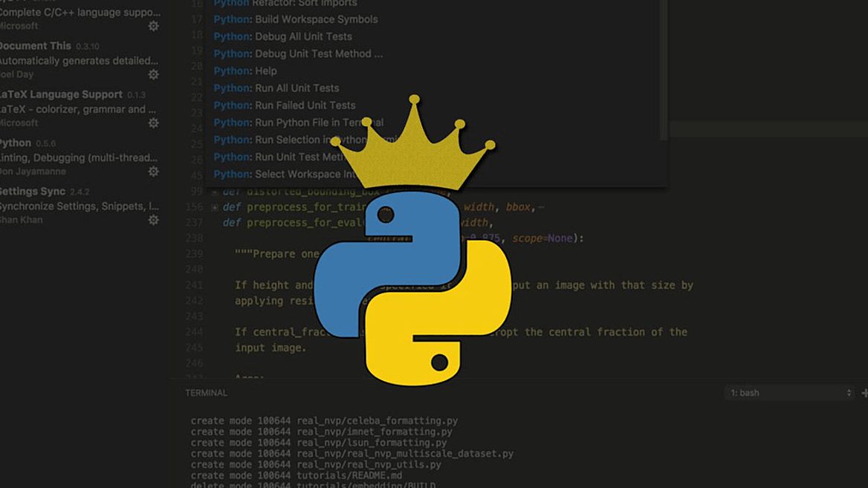The image size is (868, 488).
Task: Open the gear menu for Document This extension
Action: tap(153, 74)
